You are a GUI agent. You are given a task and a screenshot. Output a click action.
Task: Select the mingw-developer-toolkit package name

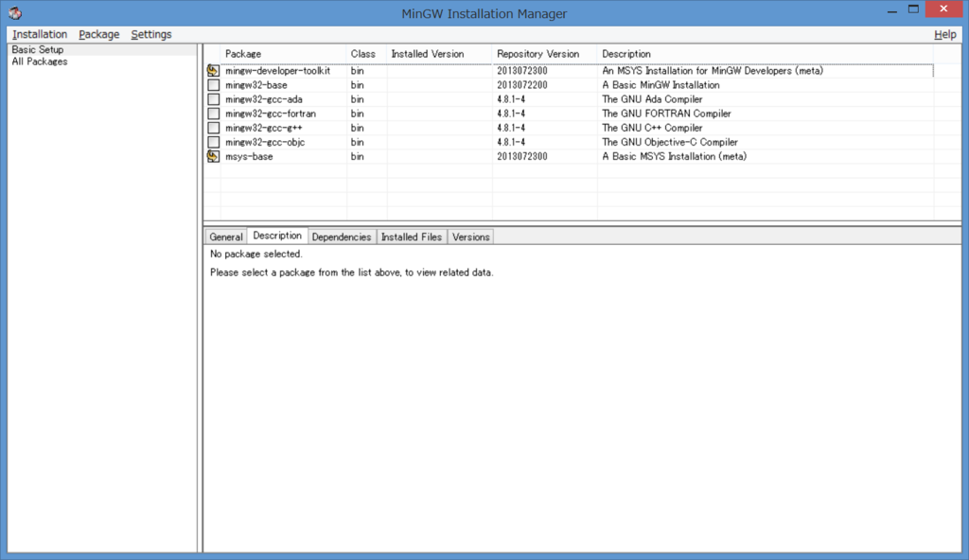pos(277,70)
